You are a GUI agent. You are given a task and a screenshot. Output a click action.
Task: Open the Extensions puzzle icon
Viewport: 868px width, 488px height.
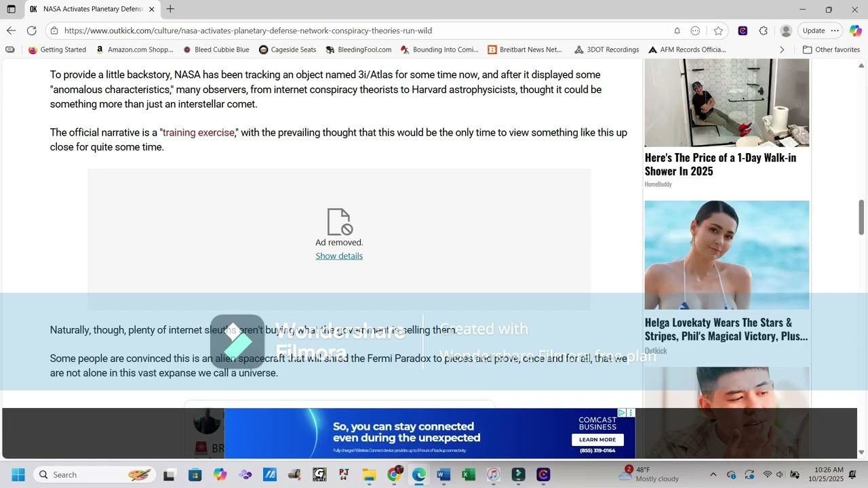coord(764,30)
